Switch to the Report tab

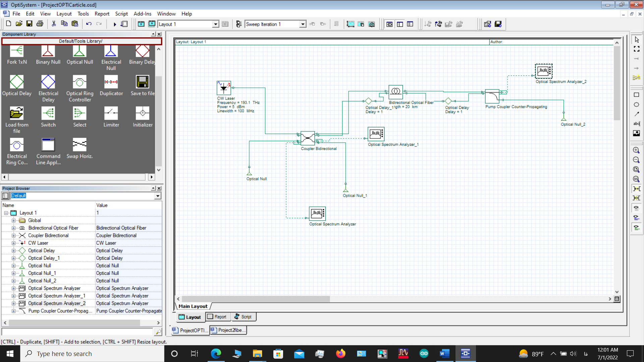click(218, 316)
